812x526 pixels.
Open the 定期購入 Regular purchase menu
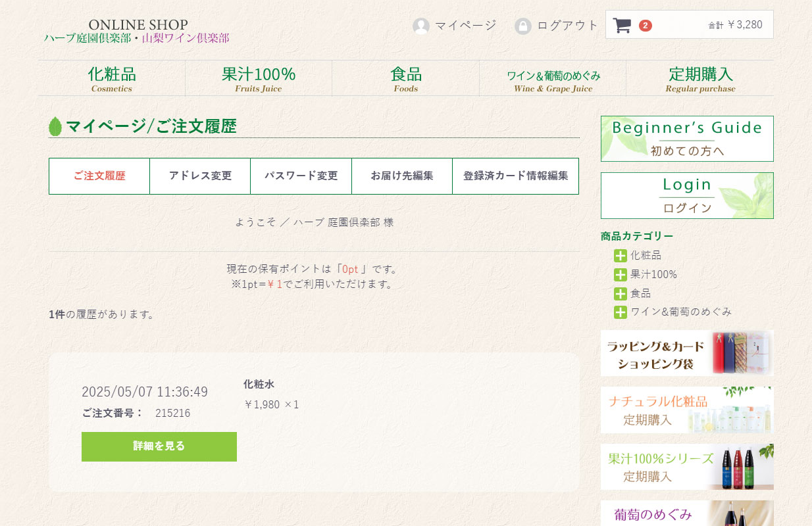pyautogui.click(x=700, y=78)
